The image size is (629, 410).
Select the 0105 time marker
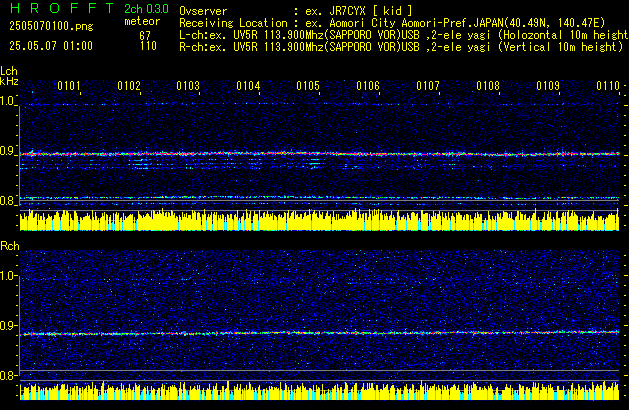coord(308,86)
